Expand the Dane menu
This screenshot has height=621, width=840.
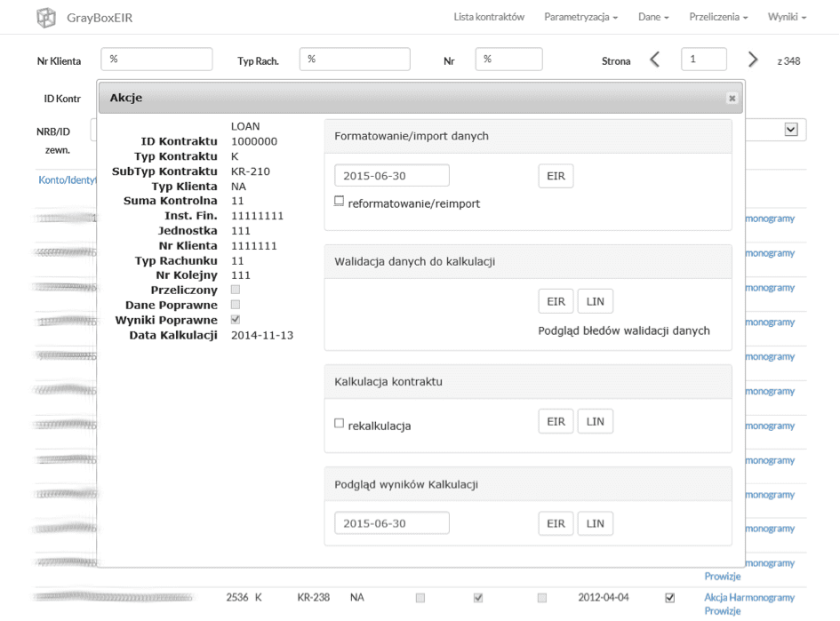point(653,17)
